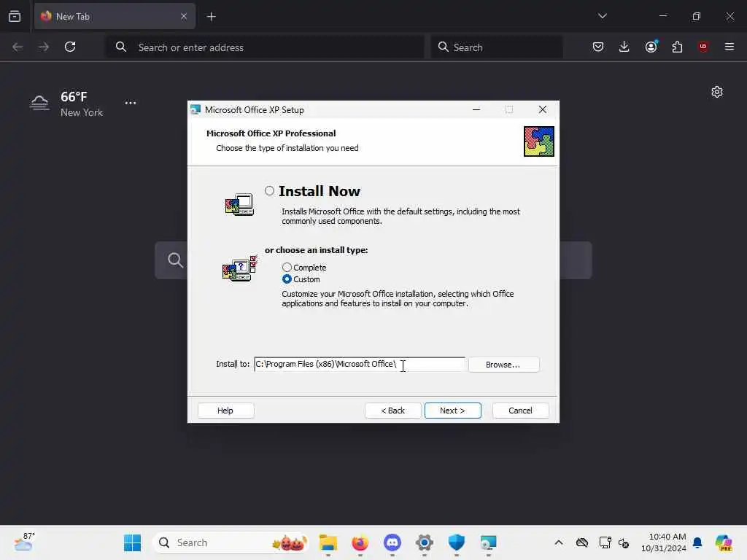Open Settings gear in taskbar
747x560 pixels.
[424, 542]
